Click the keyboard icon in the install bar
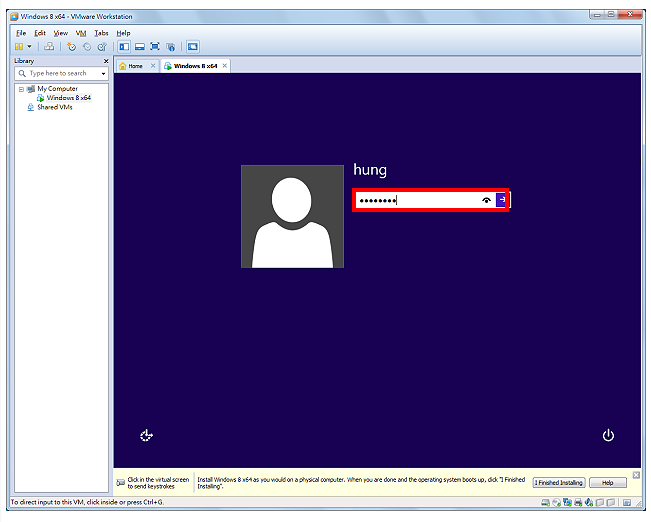 pos(120,483)
